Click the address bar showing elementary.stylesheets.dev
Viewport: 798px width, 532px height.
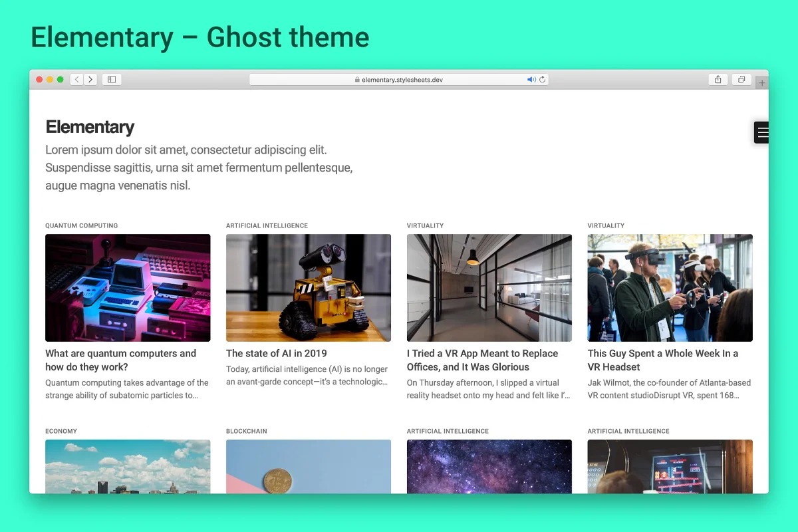coord(399,80)
